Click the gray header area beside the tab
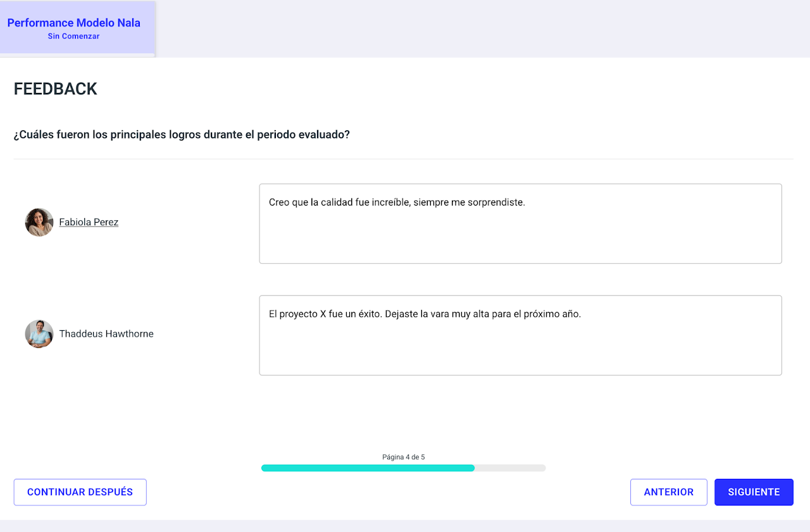 pyautogui.click(x=481, y=28)
